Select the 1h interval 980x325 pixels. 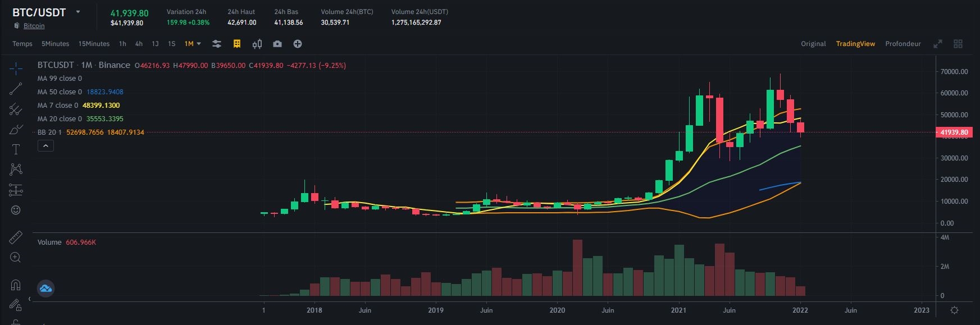pyautogui.click(x=122, y=44)
